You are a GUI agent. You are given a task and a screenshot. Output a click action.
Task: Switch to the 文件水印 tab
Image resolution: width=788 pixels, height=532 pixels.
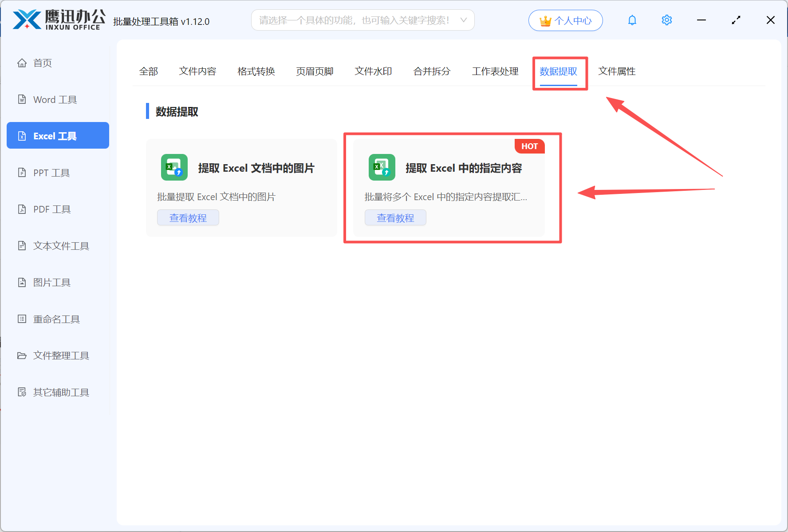coord(373,71)
